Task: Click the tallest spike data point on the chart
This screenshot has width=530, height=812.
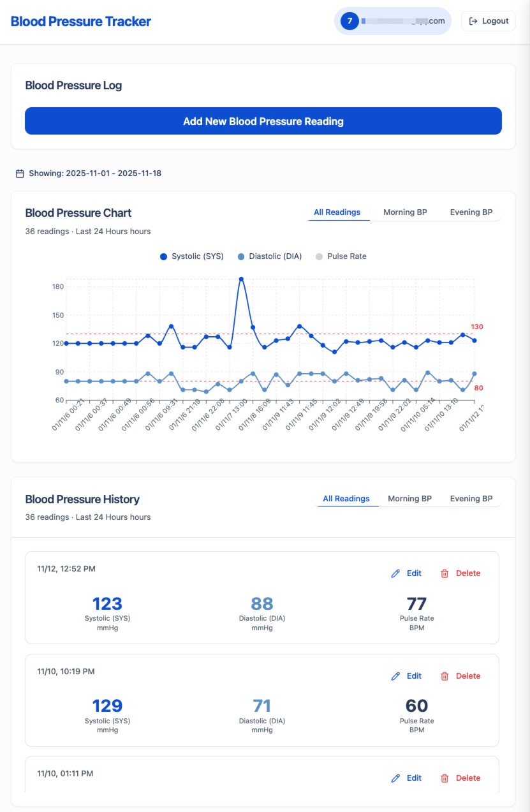Action: point(241,279)
